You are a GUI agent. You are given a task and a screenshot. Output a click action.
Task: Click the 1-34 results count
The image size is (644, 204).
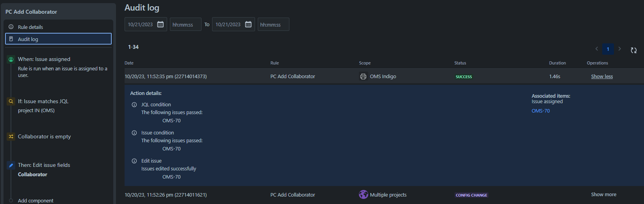tap(133, 47)
